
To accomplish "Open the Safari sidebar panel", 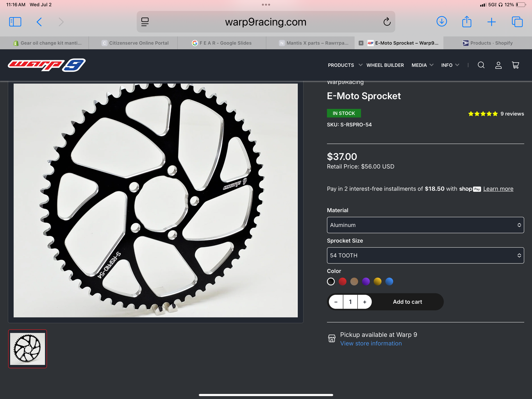I will click(15, 22).
